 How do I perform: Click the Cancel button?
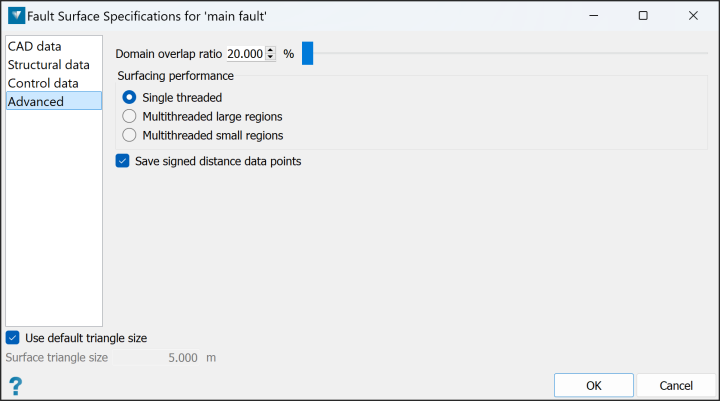point(676,385)
